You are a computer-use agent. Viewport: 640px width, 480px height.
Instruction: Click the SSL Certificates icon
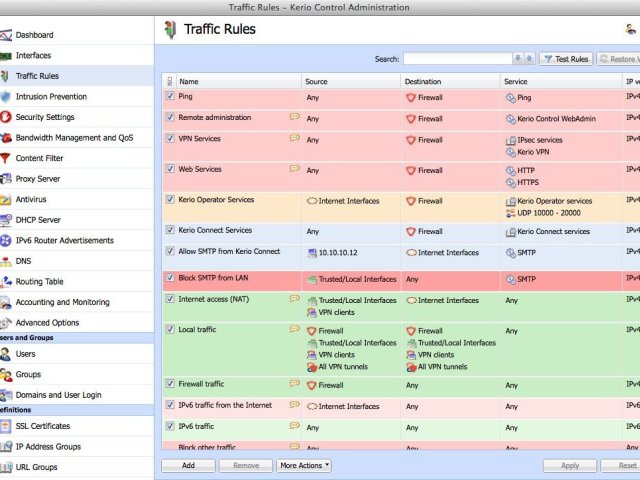click(5, 426)
